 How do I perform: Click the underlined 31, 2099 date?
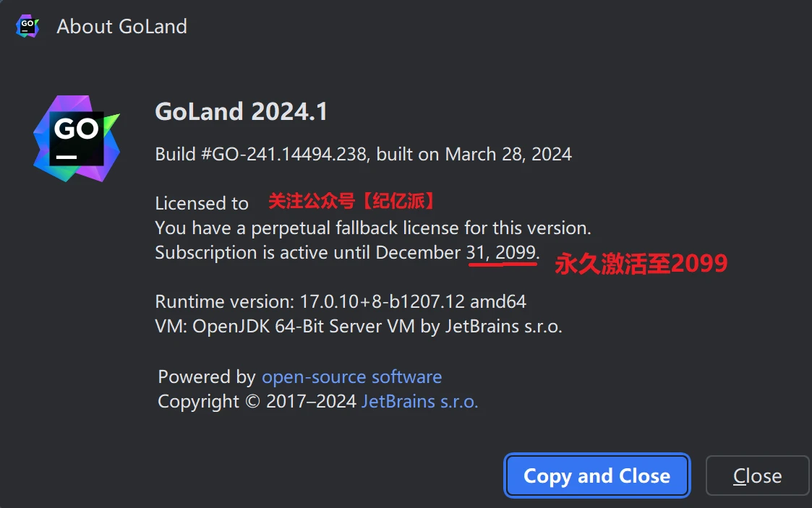tap(501, 253)
